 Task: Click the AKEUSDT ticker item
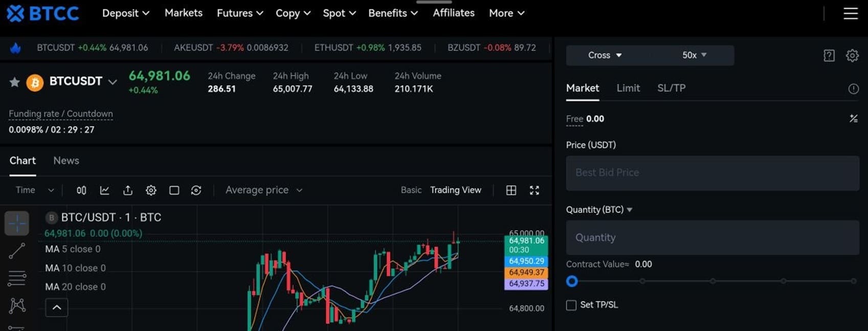[231, 48]
